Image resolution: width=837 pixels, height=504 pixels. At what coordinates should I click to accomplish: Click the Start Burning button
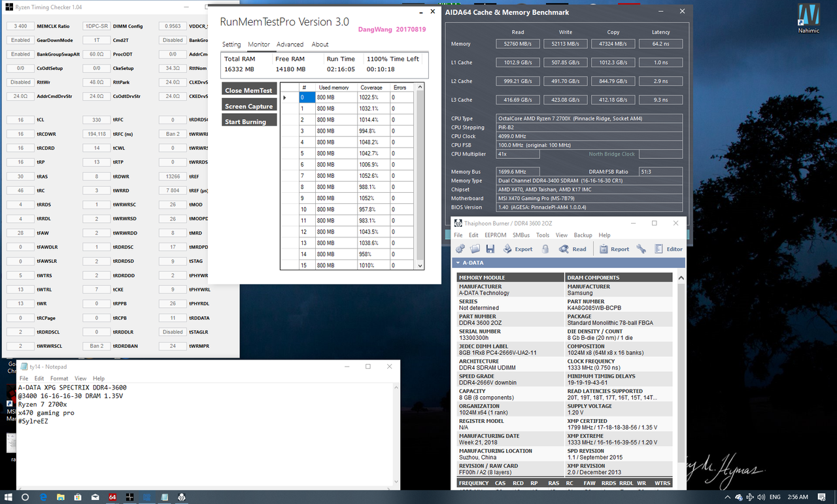pyautogui.click(x=249, y=121)
